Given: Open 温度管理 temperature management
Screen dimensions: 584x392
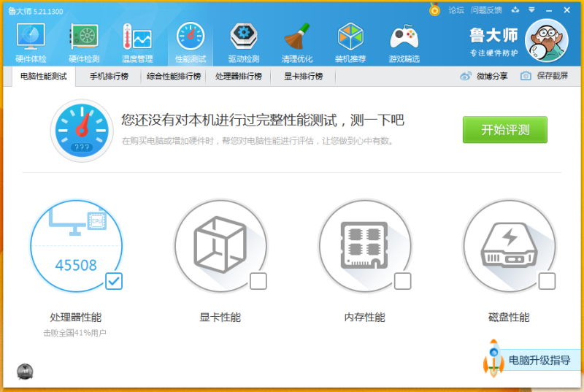Looking at the screenshot, I should click(137, 42).
